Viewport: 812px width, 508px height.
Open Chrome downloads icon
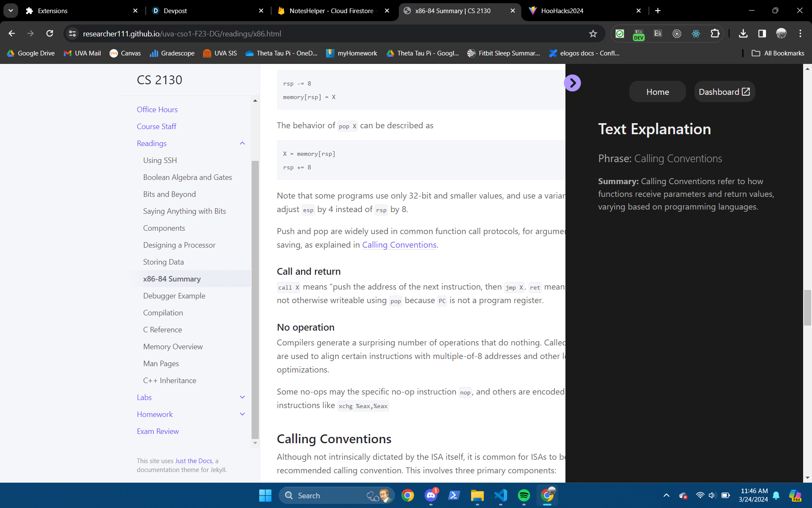[743, 33]
